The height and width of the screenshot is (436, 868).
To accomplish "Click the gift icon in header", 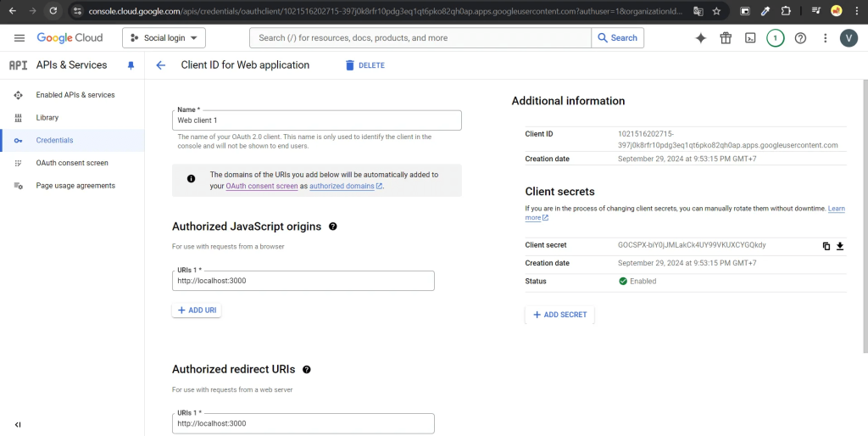I will point(726,38).
